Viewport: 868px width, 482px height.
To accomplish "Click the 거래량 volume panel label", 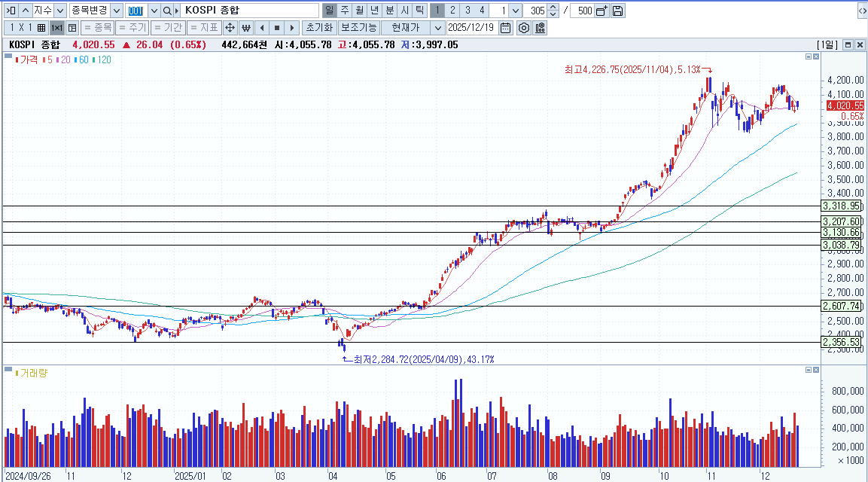I will coord(34,373).
